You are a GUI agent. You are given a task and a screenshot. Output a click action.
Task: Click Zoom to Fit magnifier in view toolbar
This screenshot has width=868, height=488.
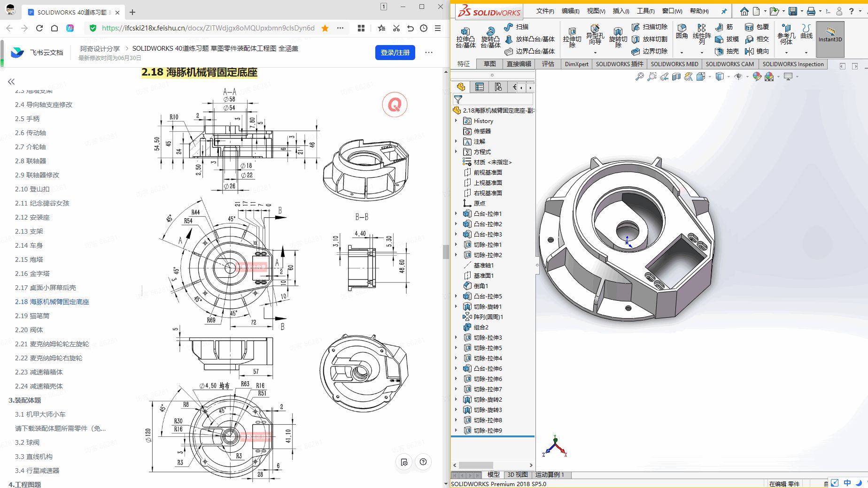point(640,76)
